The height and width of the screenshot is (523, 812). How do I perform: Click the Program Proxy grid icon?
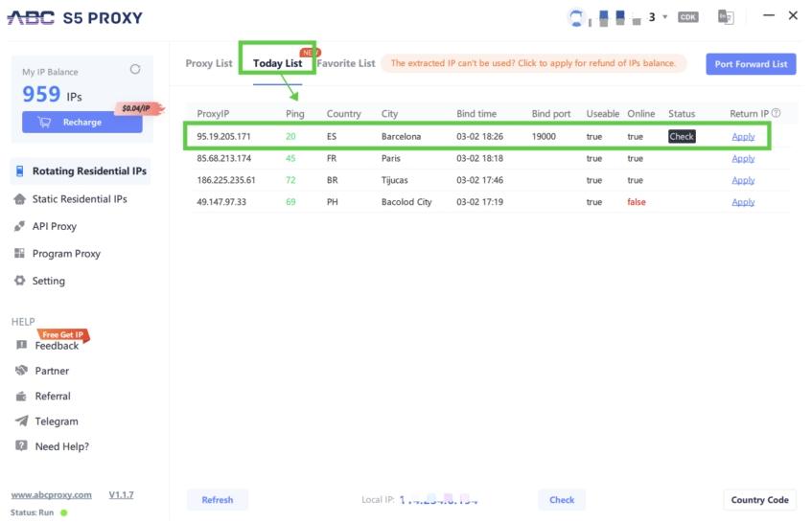pyautogui.click(x=20, y=253)
